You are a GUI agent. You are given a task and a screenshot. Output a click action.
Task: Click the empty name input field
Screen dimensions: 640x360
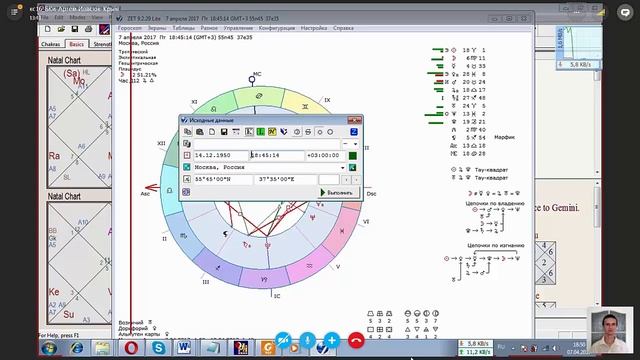point(267,144)
